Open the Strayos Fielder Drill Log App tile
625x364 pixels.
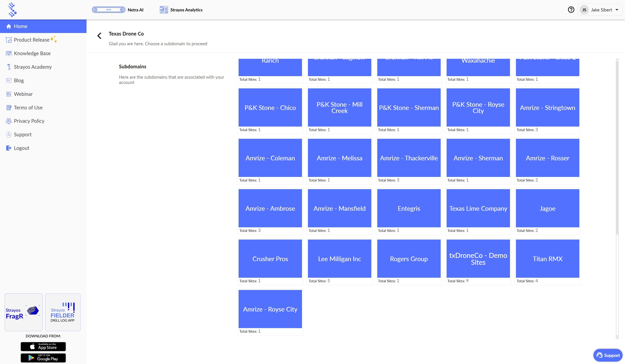(x=63, y=312)
